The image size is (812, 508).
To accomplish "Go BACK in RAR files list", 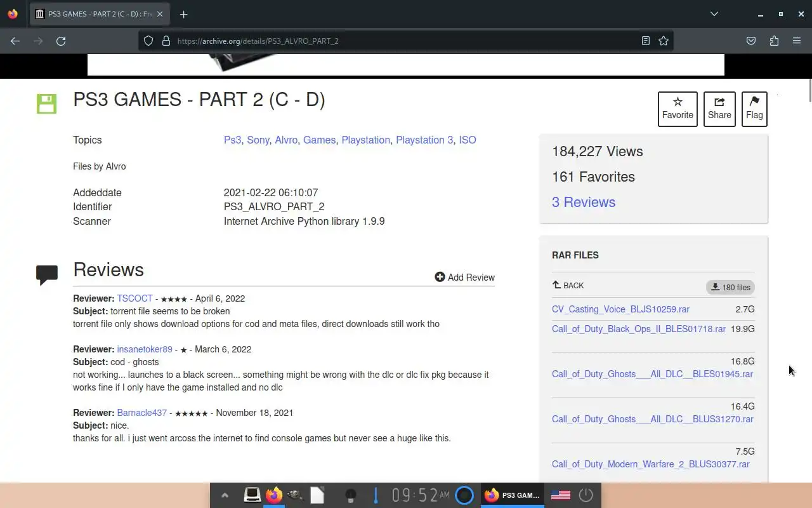I will (x=568, y=285).
